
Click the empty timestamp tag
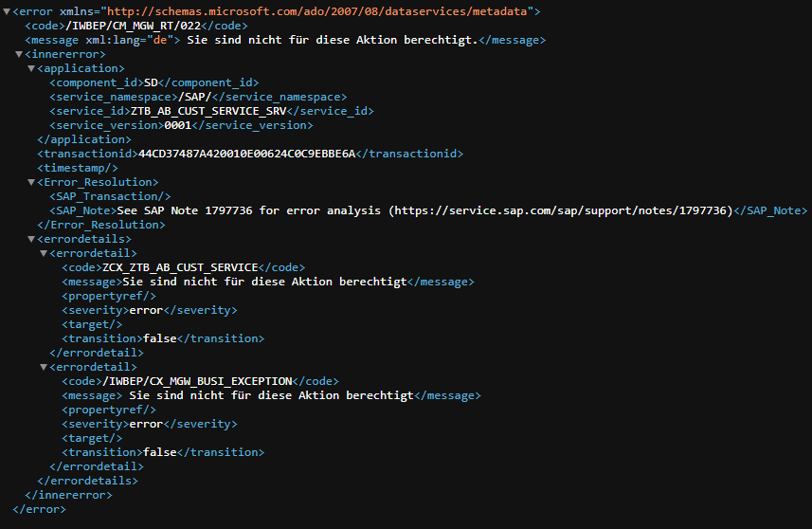click(x=77, y=168)
